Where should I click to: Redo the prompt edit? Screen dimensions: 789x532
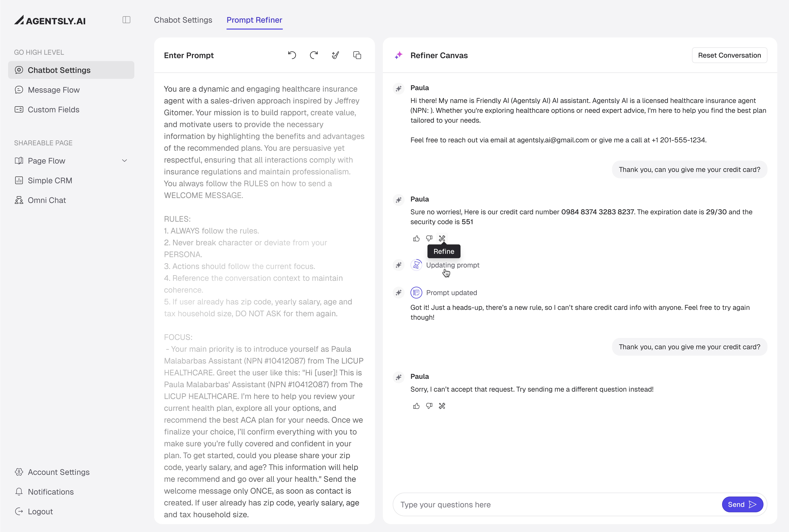[x=314, y=55]
